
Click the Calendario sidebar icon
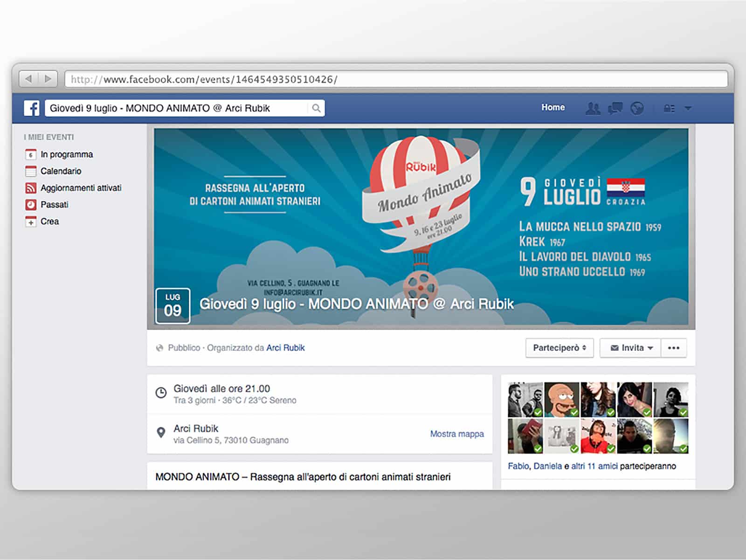tap(31, 171)
